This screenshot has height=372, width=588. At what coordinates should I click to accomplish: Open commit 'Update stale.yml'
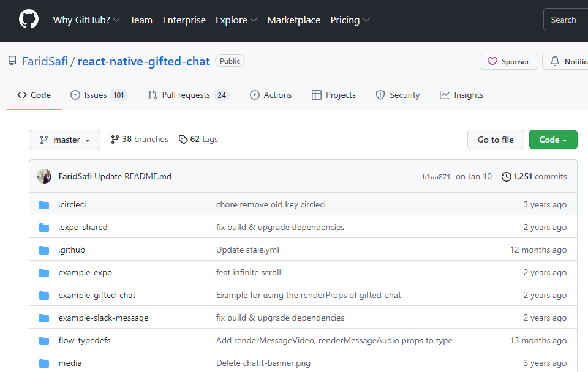point(247,250)
